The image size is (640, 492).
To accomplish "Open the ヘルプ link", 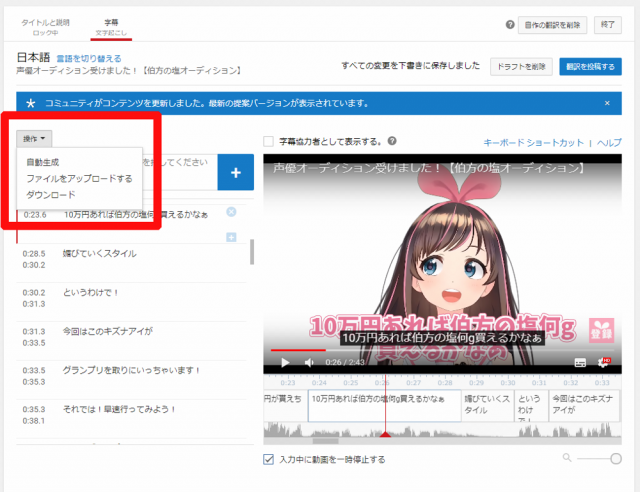I will (x=609, y=142).
